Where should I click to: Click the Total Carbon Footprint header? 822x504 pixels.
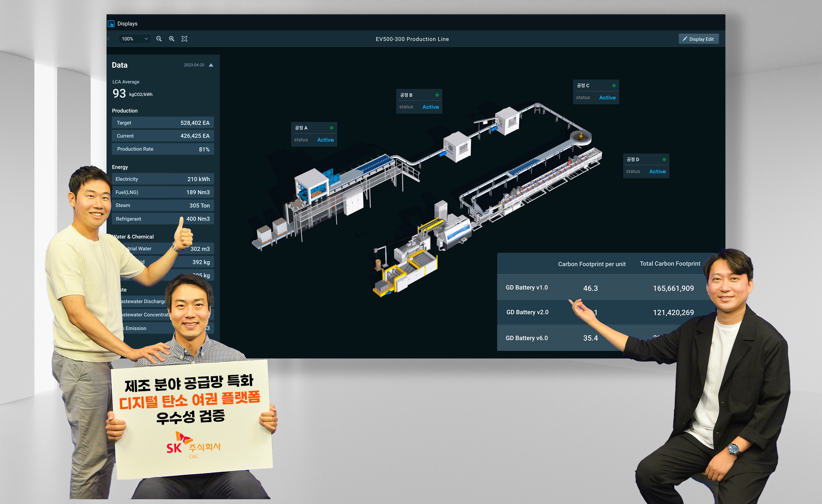point(670,263)
